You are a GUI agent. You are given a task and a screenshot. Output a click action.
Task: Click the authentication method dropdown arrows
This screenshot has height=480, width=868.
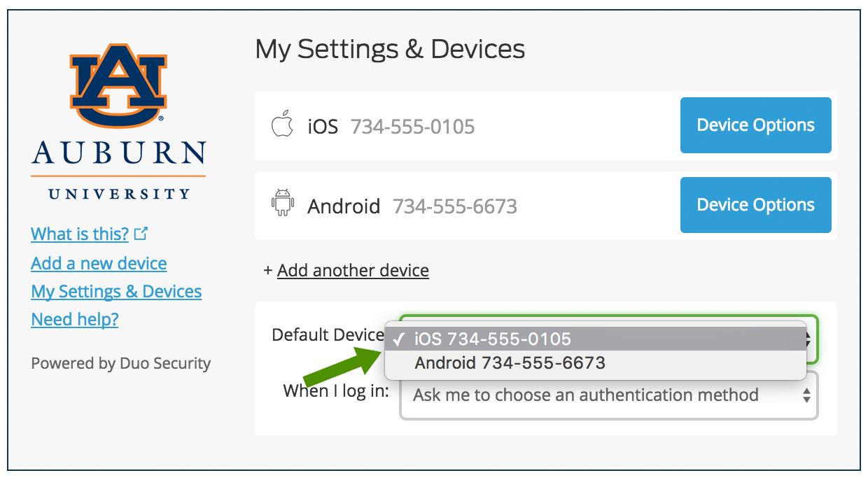coord(806,395)
